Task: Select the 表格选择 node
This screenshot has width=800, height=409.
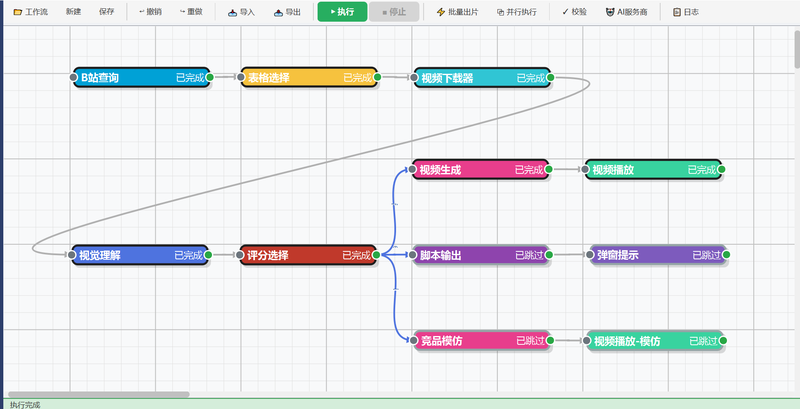Action: pyautogui.click(x=309, y=78)
